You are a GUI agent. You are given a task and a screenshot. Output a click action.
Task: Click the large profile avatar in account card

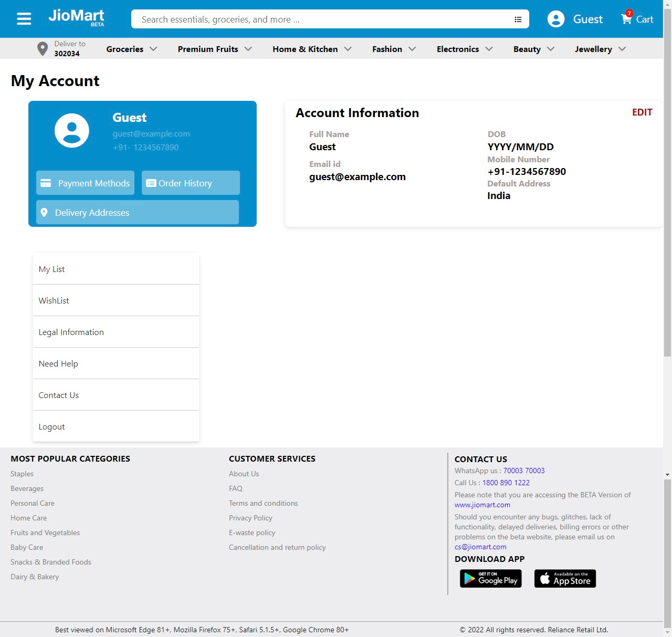tap(72, 130)
